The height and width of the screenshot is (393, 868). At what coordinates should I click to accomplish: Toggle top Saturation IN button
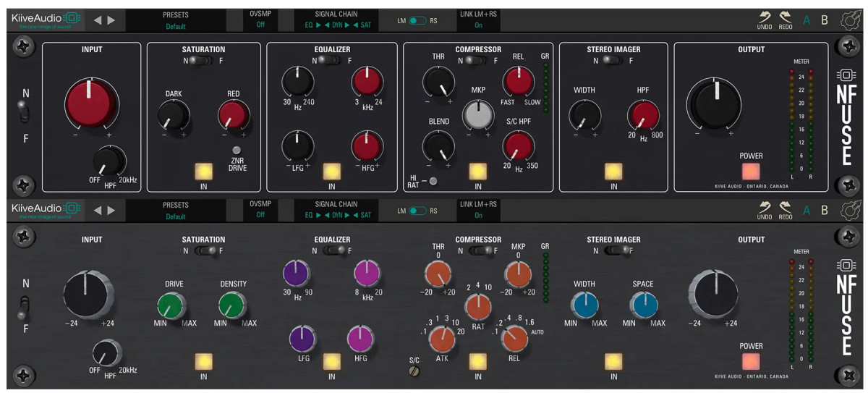point(203,171)
